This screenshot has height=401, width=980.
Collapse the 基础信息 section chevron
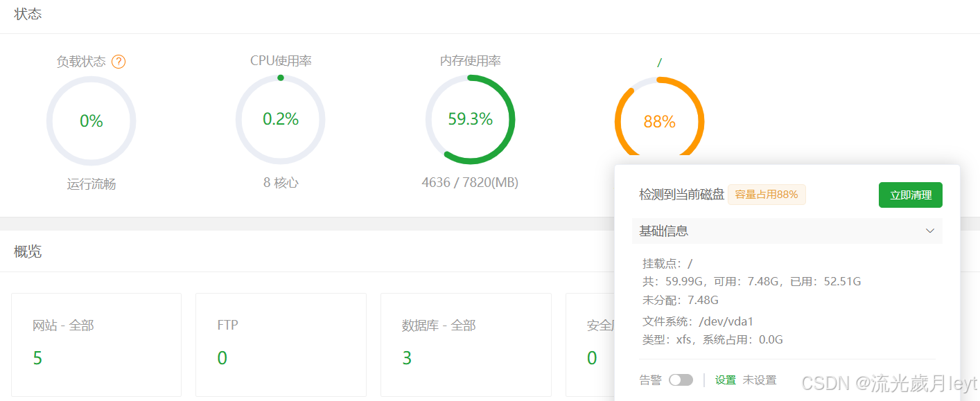point(930,231)
